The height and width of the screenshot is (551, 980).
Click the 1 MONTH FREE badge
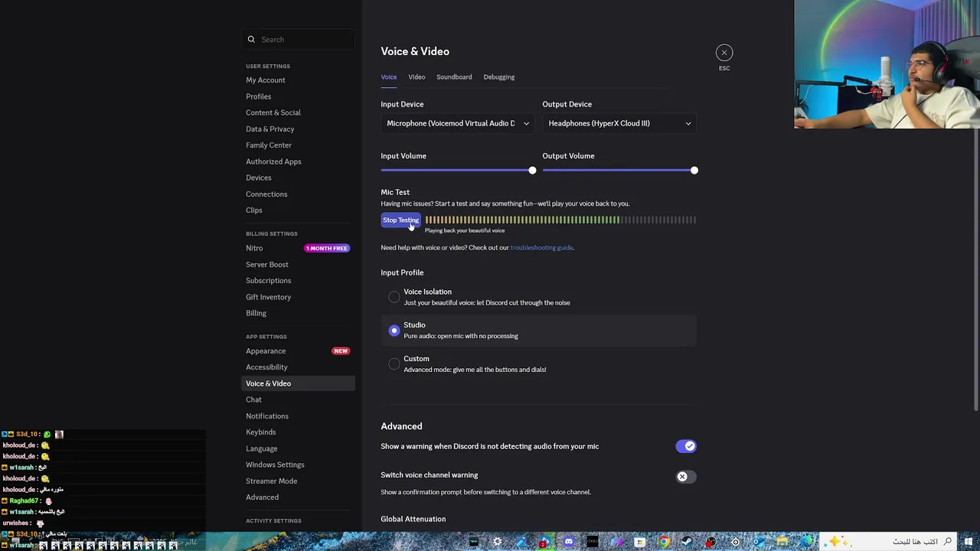tap(327, 248)
